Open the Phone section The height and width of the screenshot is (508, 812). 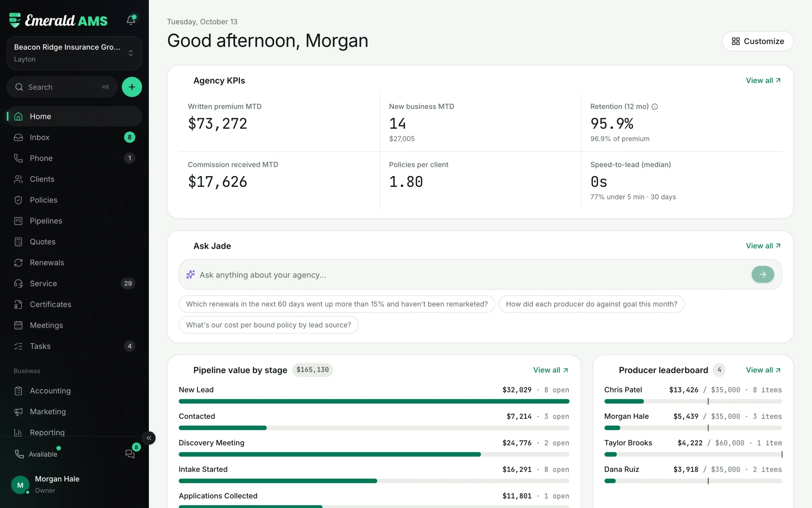tap(74, 158)
